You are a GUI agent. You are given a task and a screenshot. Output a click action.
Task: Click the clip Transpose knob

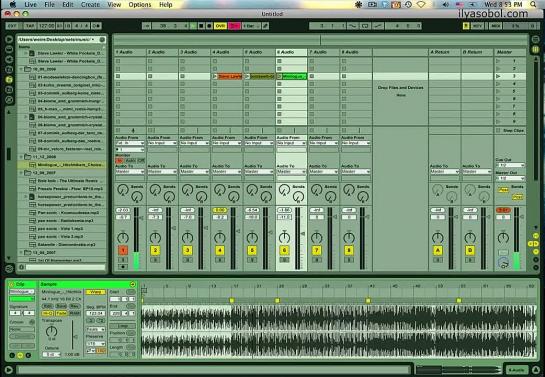click(x=51, y=331)
